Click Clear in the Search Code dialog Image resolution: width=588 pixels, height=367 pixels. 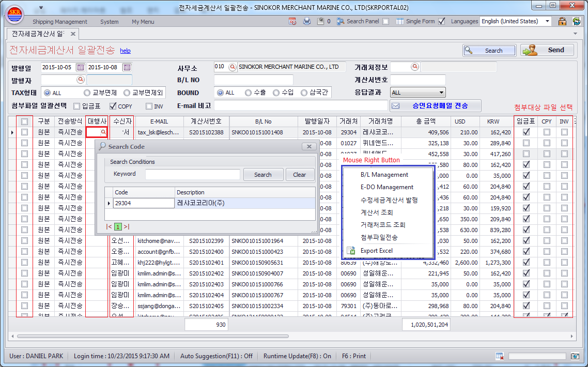[300, 175]
